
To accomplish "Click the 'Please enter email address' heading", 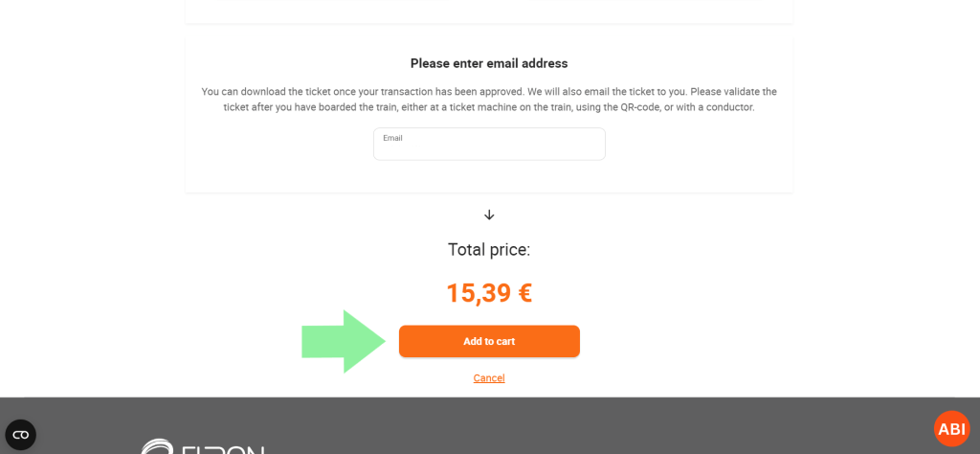I will (489, 63).
